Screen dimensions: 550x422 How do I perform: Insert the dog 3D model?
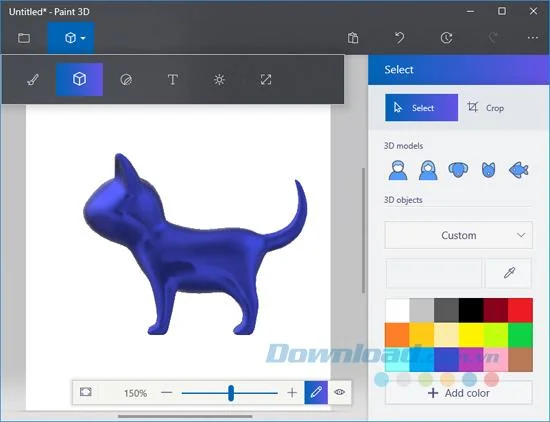coord(458,170)
